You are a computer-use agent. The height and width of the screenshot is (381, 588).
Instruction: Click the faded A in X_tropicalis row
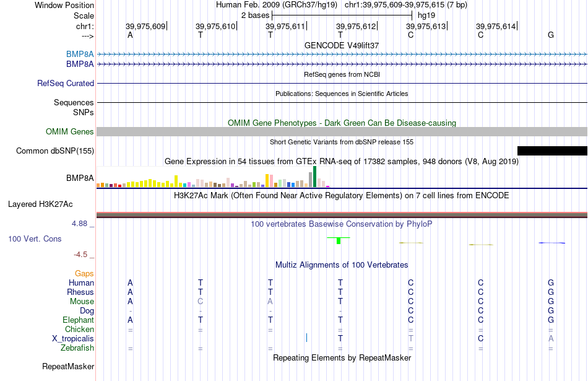tap(550, 339)
